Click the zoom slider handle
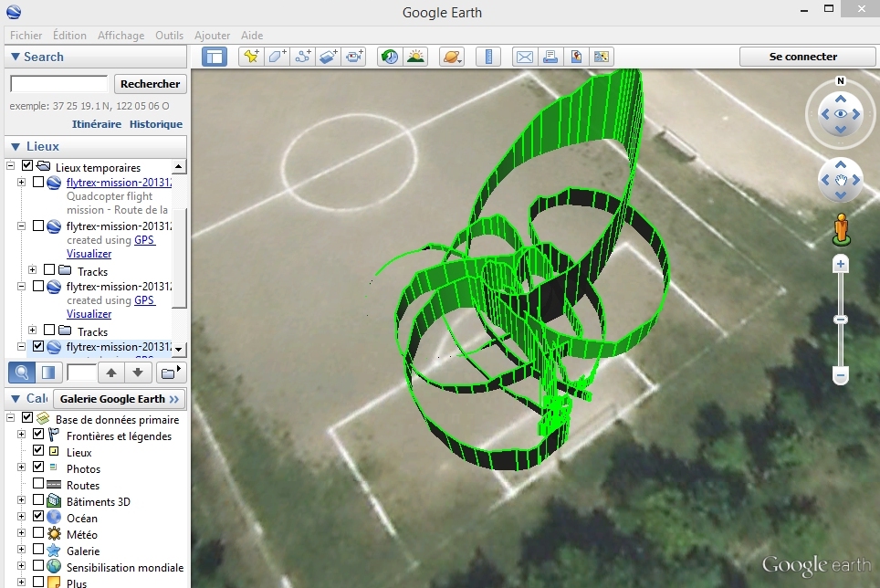 [x=840, y=320]
